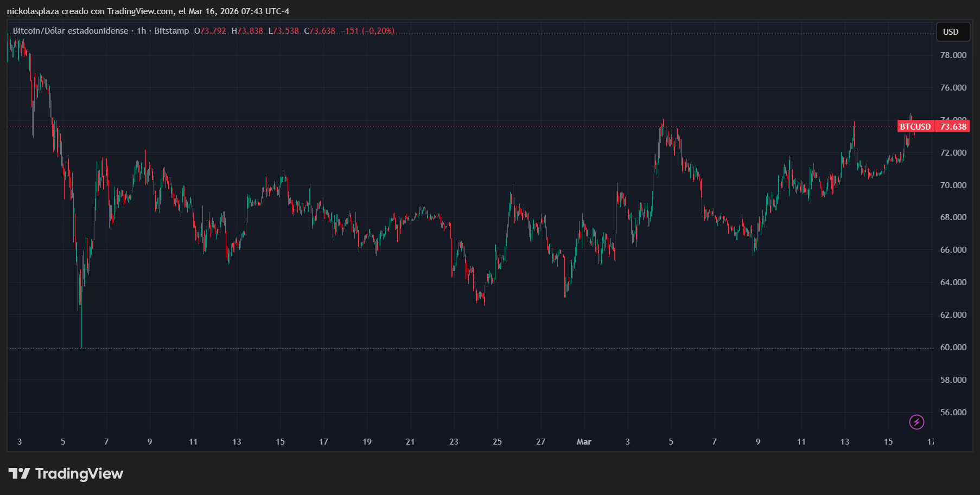Open the USD currency selector
Image resolution: width=980 pixels, height=495 pixels.
(951, 32)
